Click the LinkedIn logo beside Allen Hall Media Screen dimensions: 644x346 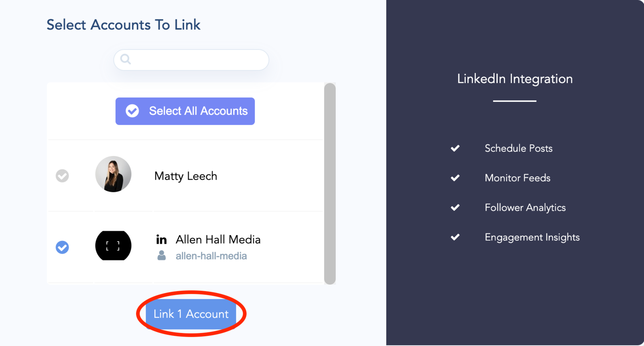point(161,240)
